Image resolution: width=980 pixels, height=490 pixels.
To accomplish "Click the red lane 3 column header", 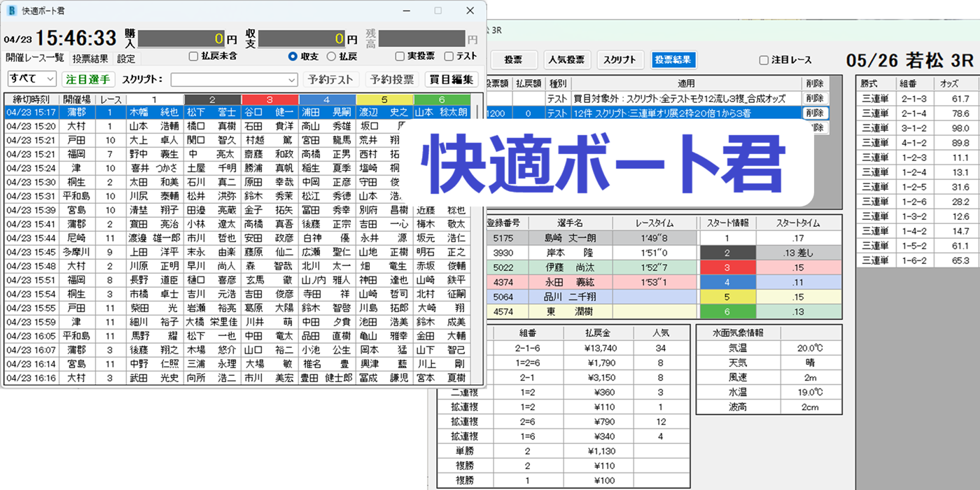I will coord(269,100).
